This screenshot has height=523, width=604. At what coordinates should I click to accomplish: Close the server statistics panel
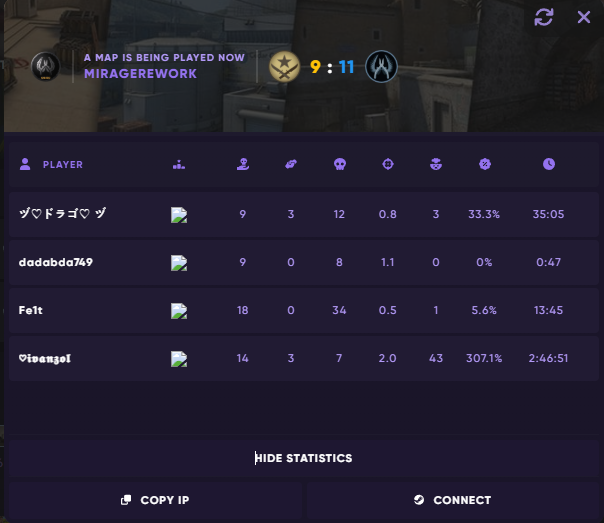(584, 17)
